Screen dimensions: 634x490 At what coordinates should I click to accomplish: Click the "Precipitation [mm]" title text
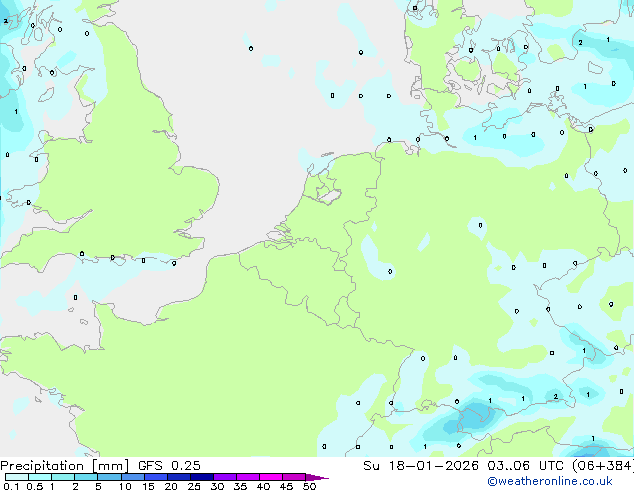(x=65, y=466)
